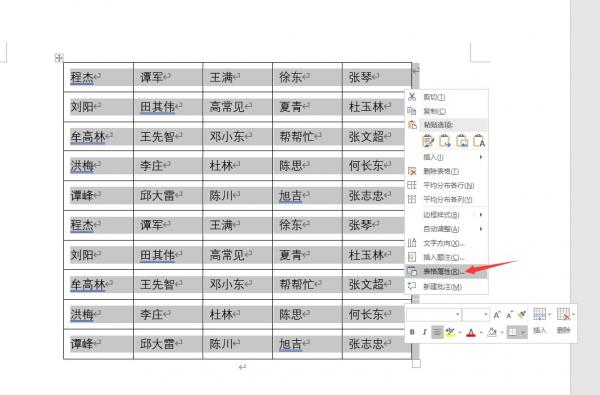Screen dimensions: 600x395
Task: Open the font size dropdown arrow
Action: tap(486, 315)
